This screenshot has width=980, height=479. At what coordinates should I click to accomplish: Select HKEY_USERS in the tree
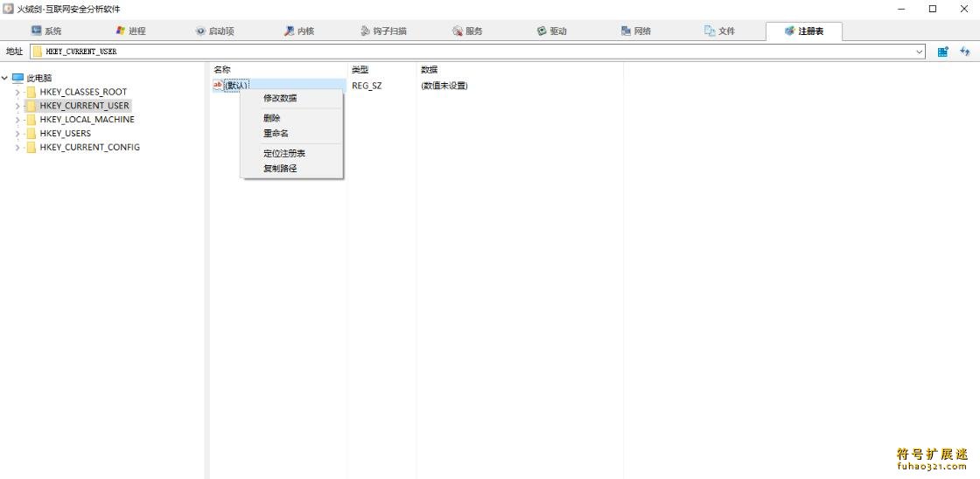tap(65, 133)
